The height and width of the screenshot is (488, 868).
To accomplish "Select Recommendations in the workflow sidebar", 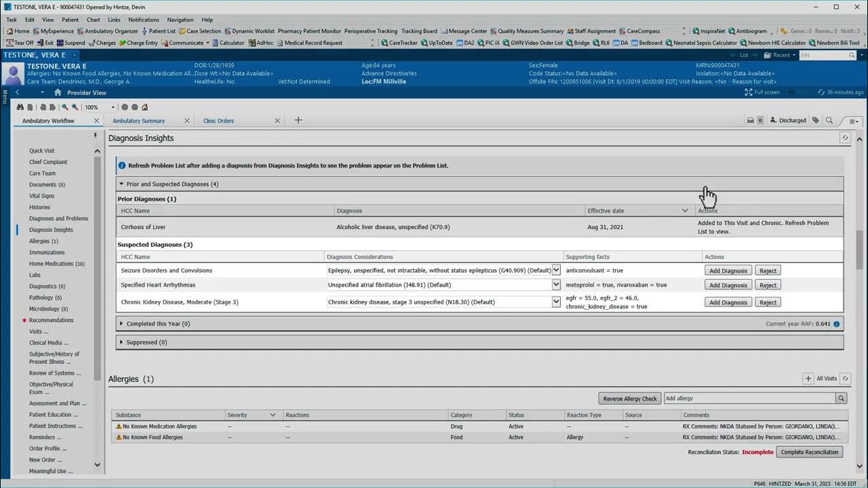I will tap(51, 320).
